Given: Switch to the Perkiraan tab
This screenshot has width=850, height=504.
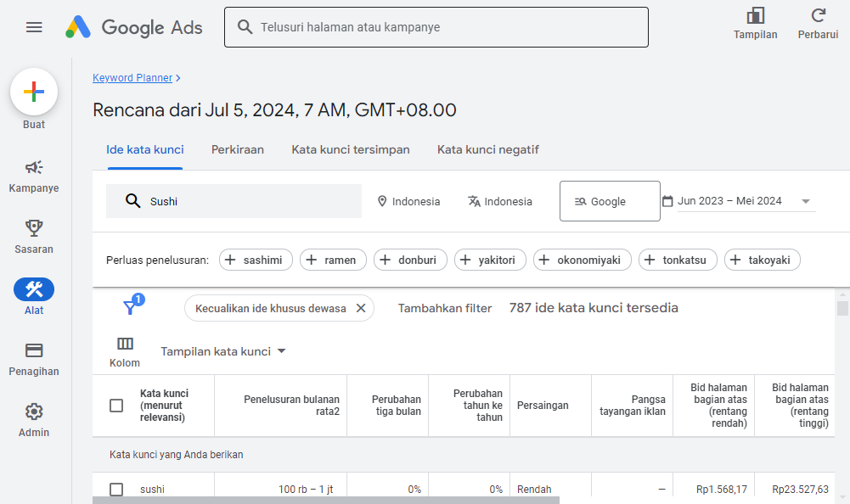Looking at the screenshot, I should click(x=238, y=149).
